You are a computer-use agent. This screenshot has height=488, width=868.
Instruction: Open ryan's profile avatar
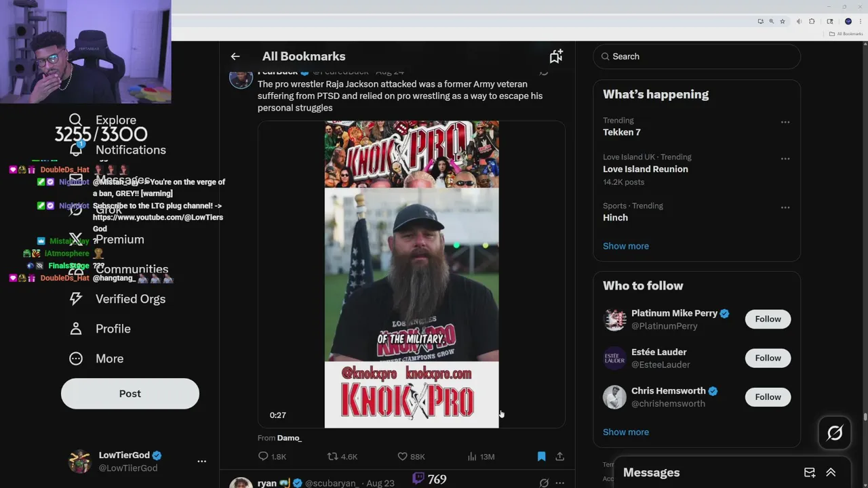[x=241, y=483]
